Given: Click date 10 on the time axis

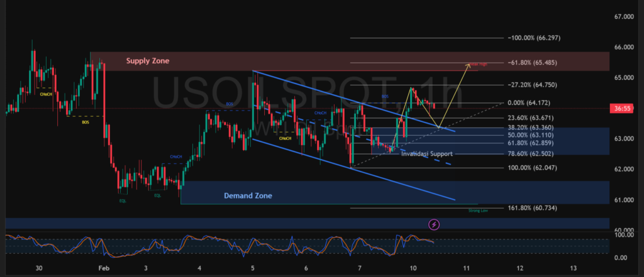Looking at the screenshot, I should pos(413,268).
